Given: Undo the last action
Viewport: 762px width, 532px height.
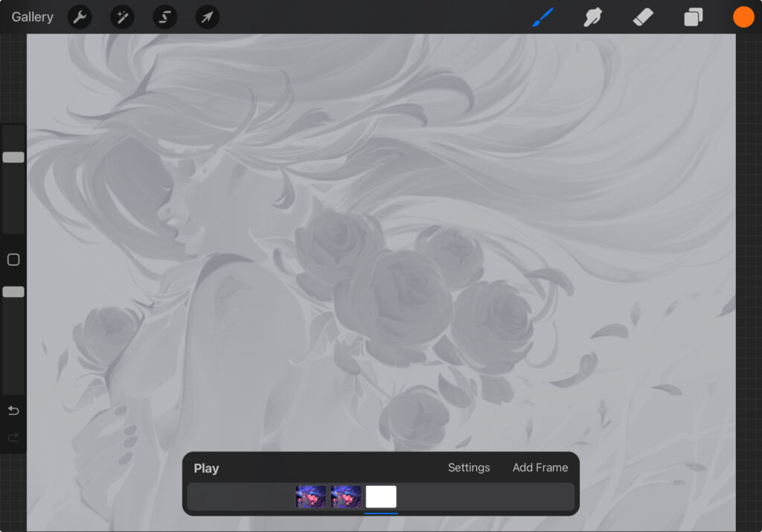Looking at the screenshot, I should [13, 411].
